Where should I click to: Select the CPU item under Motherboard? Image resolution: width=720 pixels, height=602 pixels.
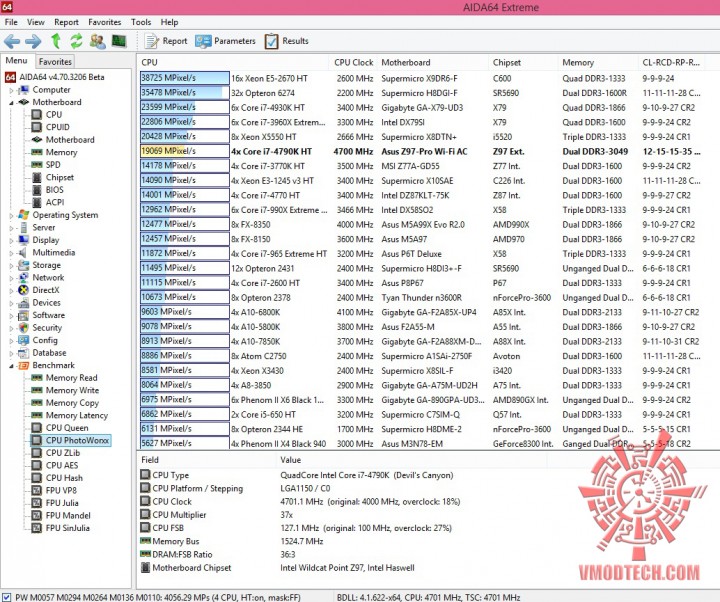53,114
